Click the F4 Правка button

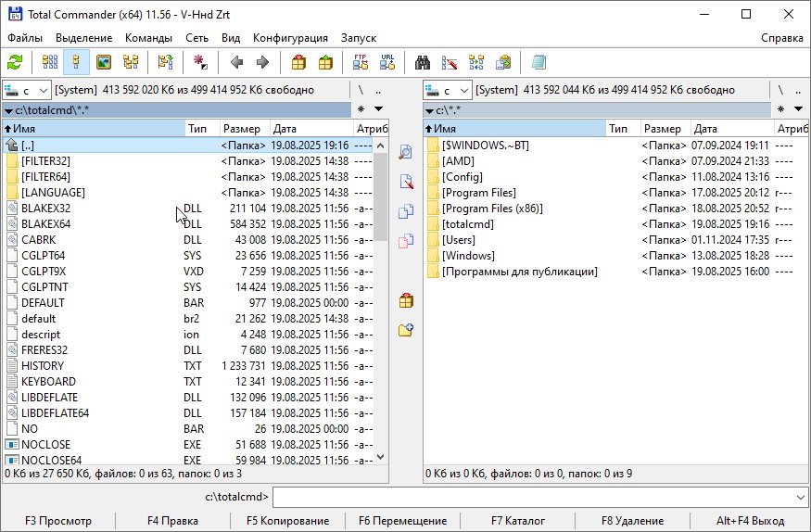click(x=172, y=521)
